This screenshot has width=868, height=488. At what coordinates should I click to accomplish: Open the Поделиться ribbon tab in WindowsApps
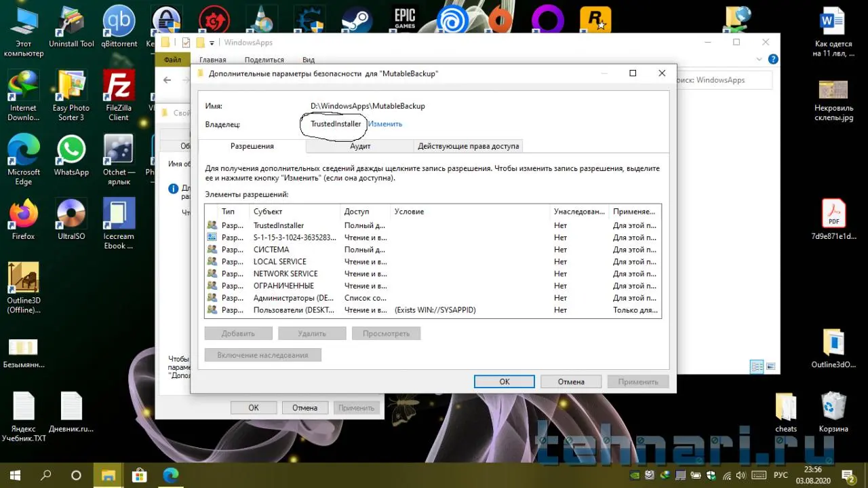pyautogui.click(x=264, y=60)
